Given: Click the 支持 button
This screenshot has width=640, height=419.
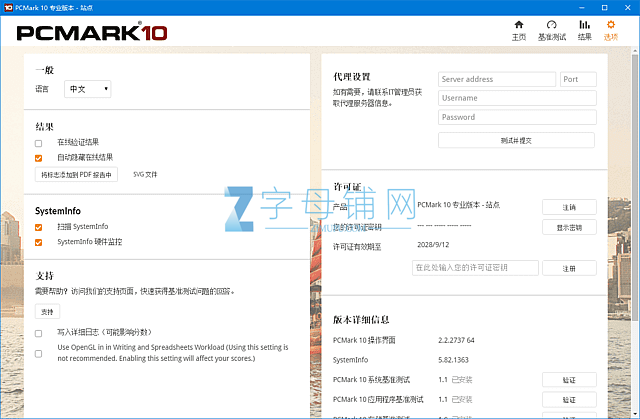Looking at the screenshot, I should point(47,312).
